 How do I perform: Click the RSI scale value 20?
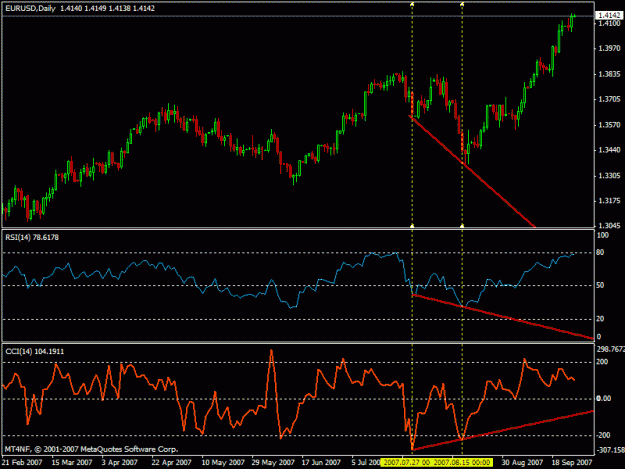(600, 319)
